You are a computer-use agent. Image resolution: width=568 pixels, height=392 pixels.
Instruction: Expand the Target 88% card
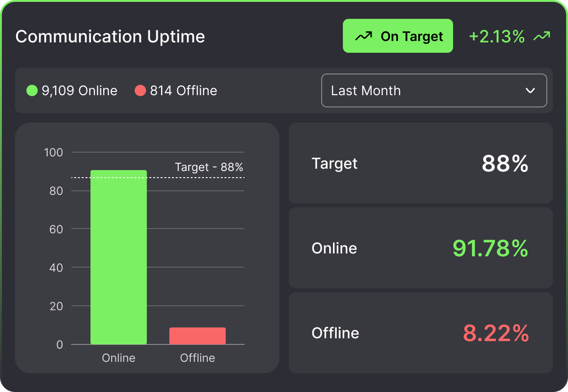click(421, 163)
